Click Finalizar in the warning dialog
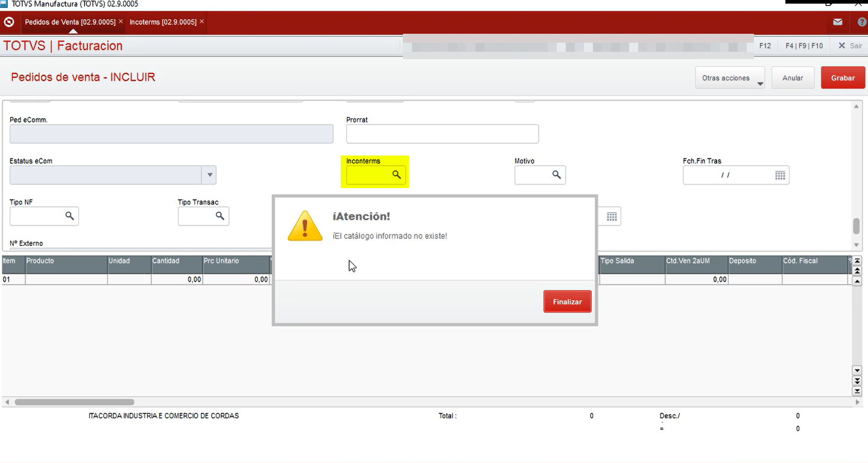This screenshot has width=868, height=463. (x=567, y=301)
